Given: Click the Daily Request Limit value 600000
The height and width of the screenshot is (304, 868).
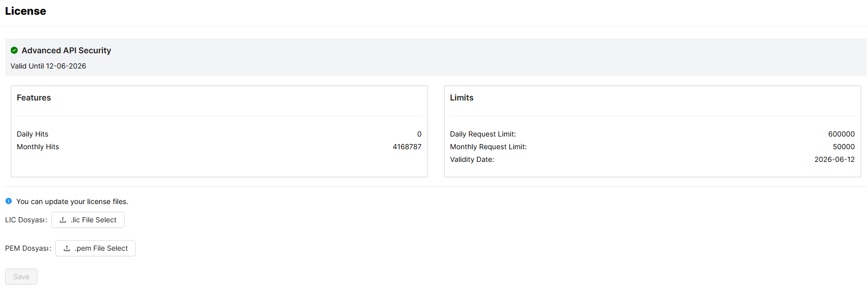Looking at the screenshot, I should [841, 134].
